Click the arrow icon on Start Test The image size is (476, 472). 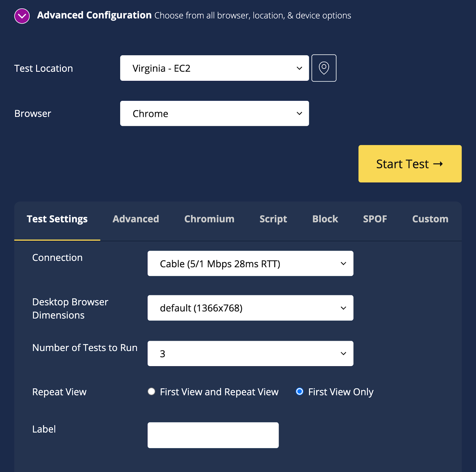click(438, 164)
